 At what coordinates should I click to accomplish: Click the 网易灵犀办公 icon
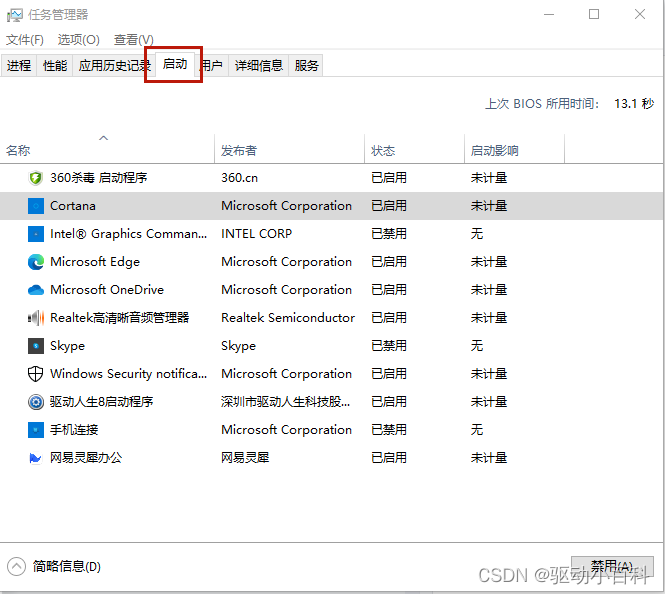[36, 457]
